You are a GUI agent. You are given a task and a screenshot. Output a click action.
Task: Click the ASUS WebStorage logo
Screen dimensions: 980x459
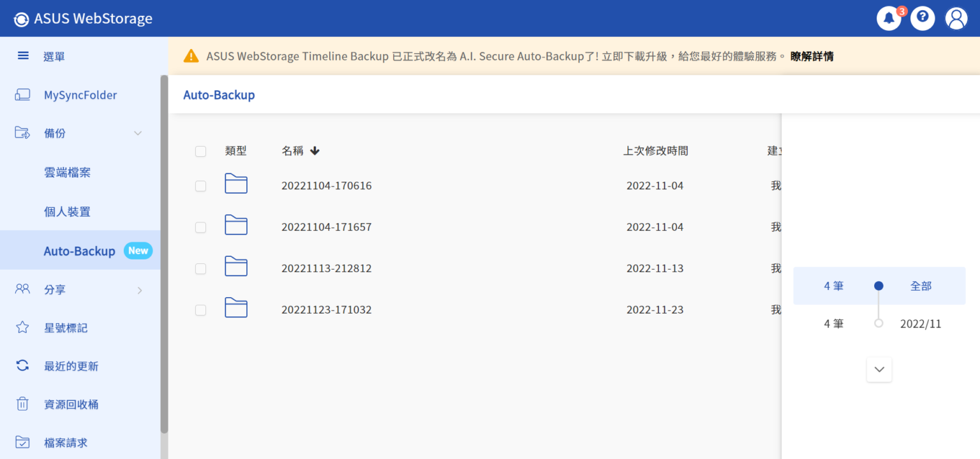83,18
